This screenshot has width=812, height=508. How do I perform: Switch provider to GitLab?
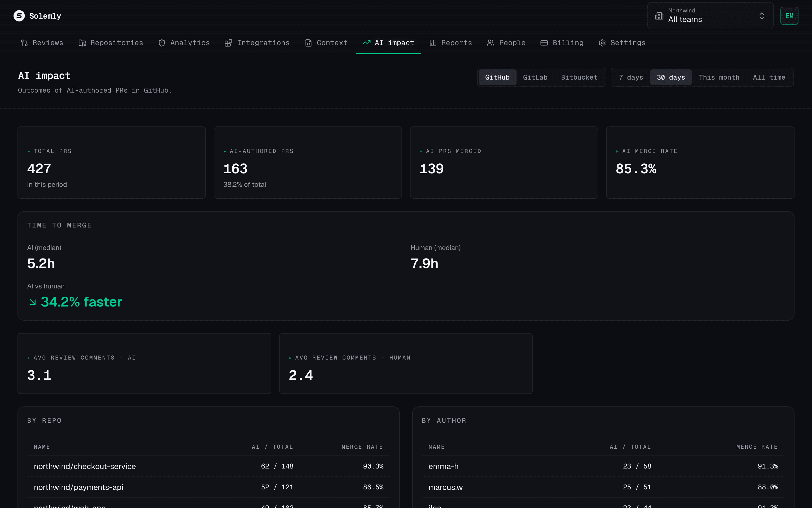coord(535,77)
